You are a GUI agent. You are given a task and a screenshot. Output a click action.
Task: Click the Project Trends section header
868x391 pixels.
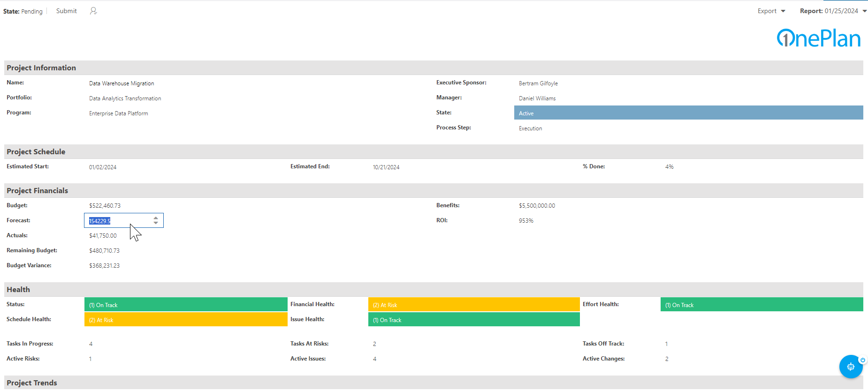434,383
